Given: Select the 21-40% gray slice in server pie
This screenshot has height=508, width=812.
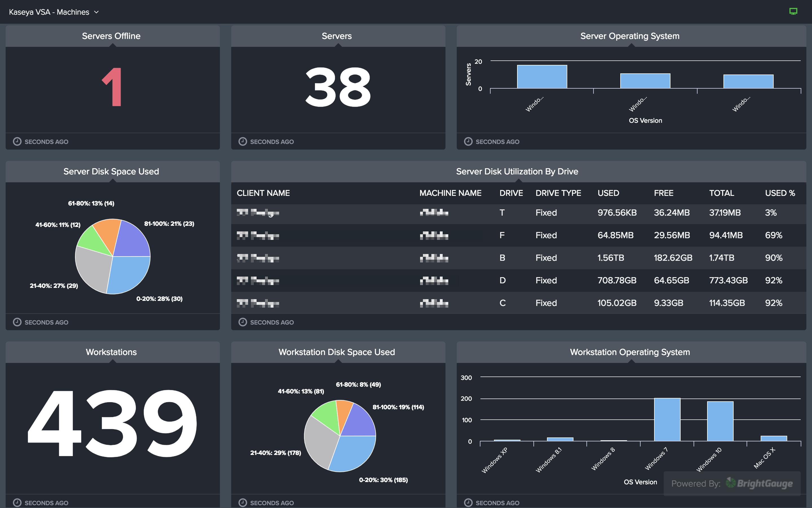Looking at the screenshot, I should 94,269.
